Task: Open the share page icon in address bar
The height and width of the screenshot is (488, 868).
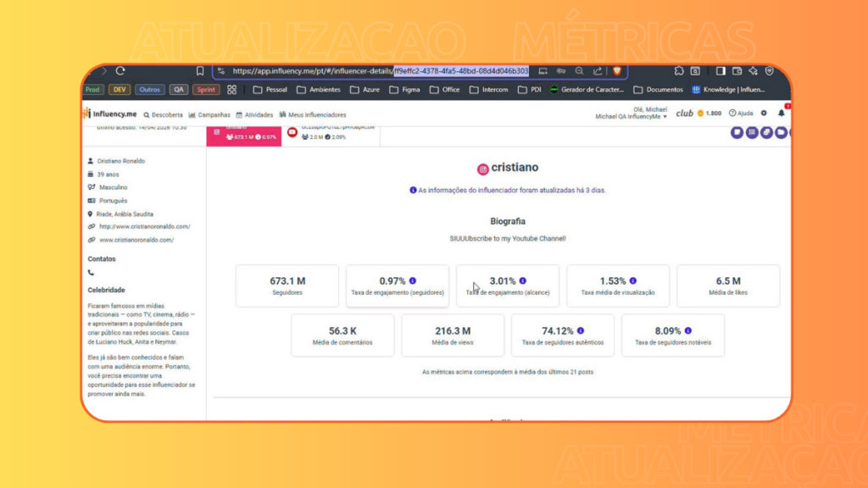Action: (x=598, y=71)
